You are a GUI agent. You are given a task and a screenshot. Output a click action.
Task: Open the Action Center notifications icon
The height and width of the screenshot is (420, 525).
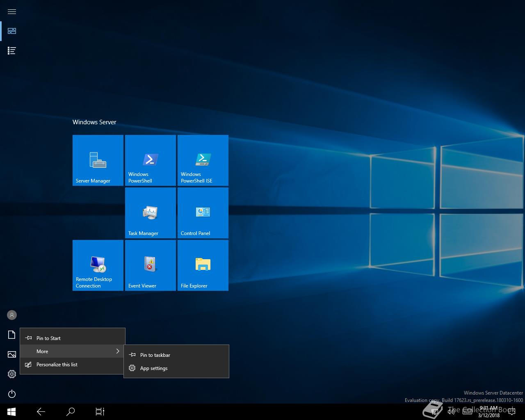512,412
